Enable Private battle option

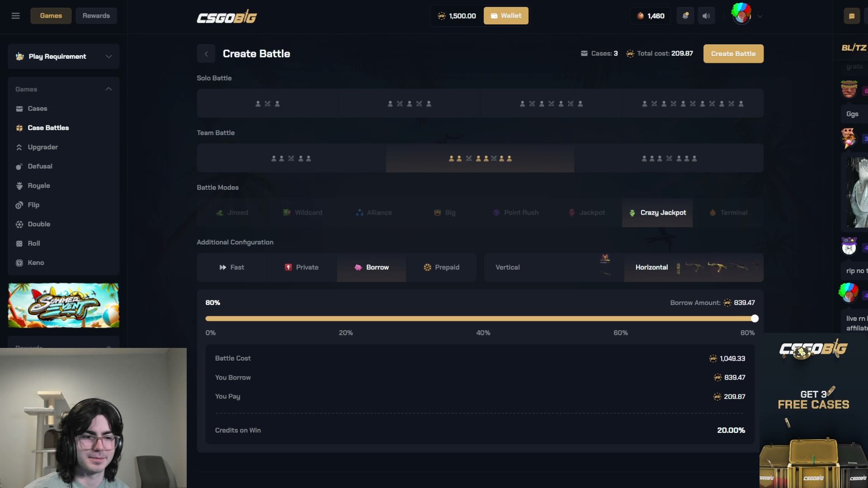(x=302, y=267)
